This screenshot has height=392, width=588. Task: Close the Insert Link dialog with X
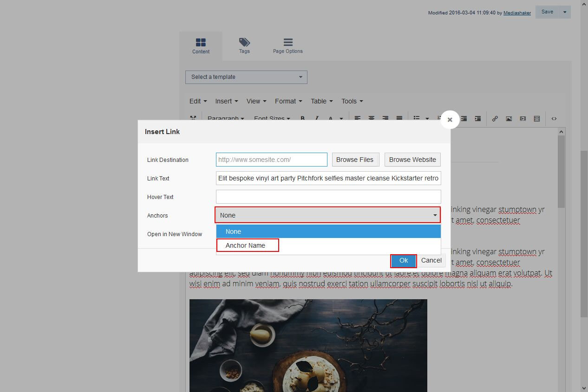click(450, 119)
